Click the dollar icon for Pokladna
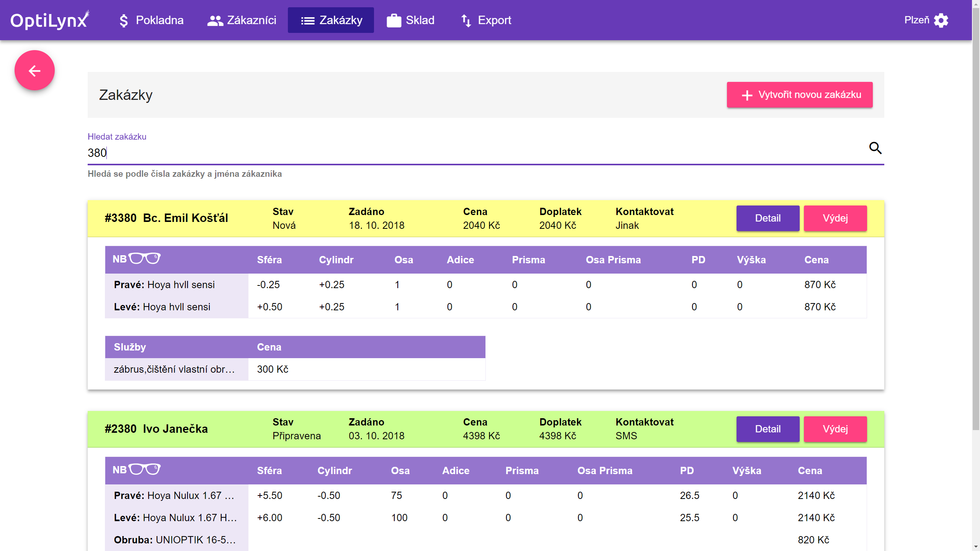The width and height of the screenshot is (980, 551). point(123,20)
